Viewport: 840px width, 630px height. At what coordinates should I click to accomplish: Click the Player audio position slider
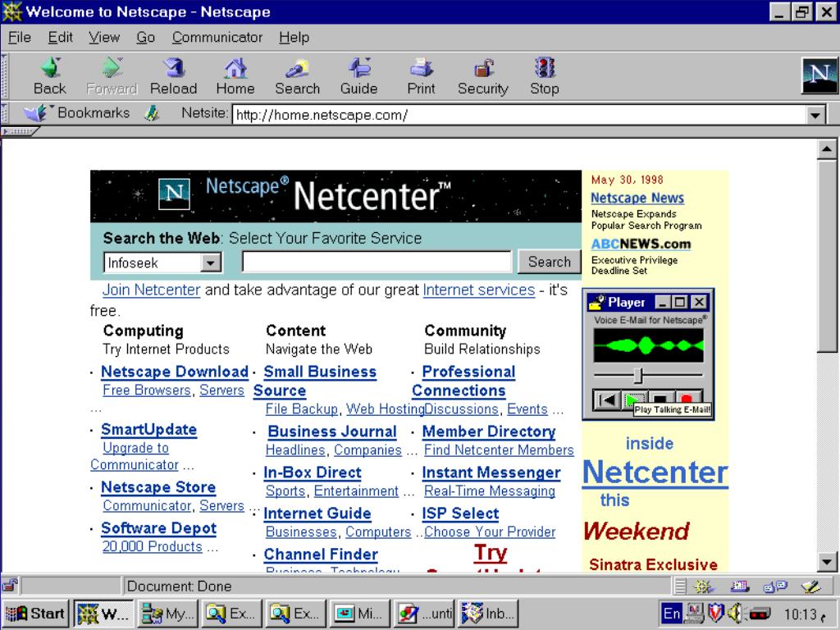pos(638,375)
